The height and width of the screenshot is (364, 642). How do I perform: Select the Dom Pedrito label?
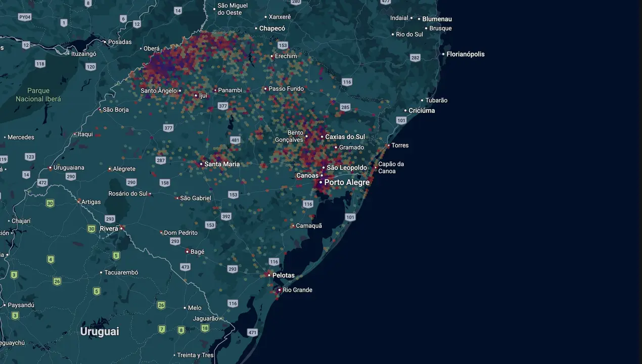181,233
